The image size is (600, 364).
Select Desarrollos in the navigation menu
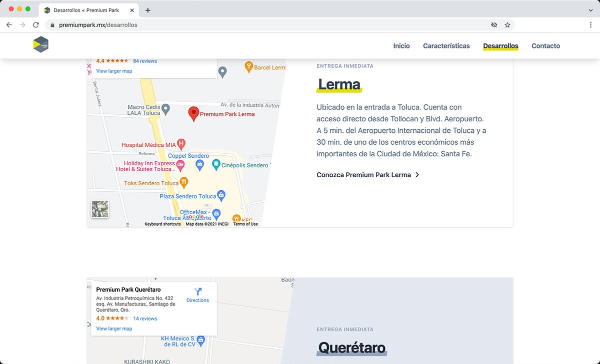point(500,46)
